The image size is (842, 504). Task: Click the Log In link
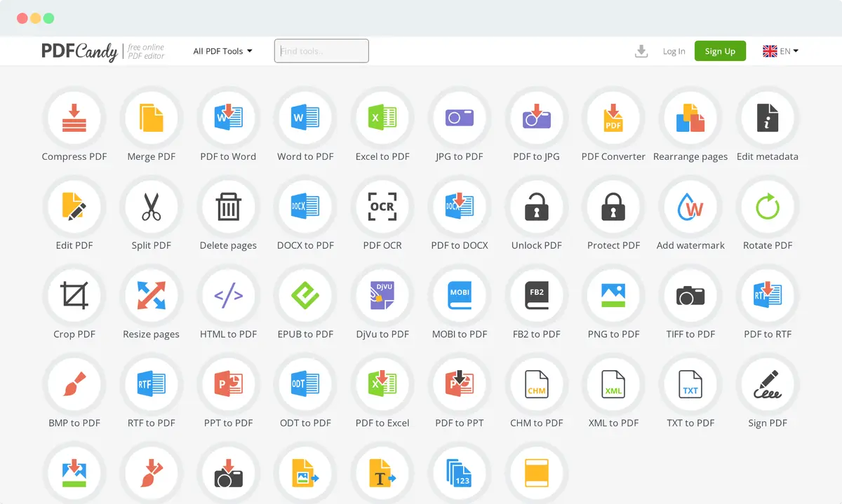pyautogui.click(x=674, y=51)
